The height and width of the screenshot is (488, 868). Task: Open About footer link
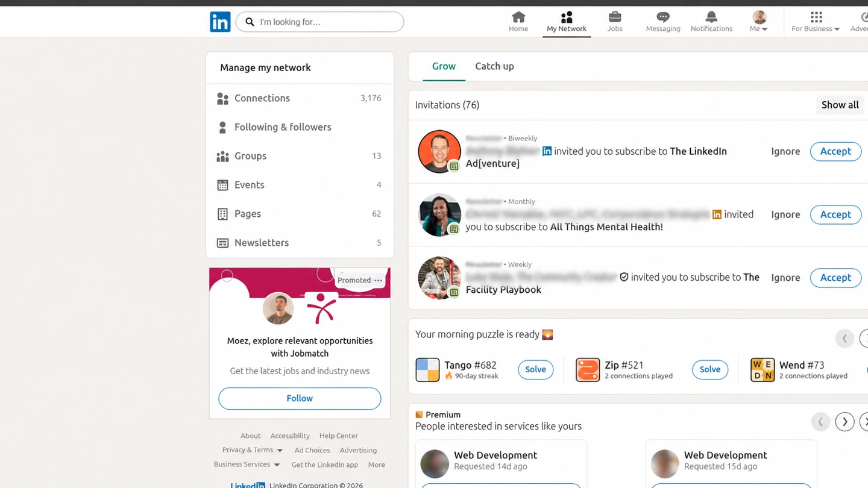point(251,436)
